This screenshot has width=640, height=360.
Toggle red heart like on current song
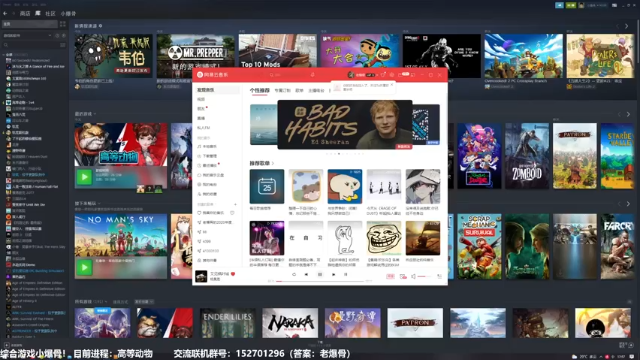(x=233, y=274)
